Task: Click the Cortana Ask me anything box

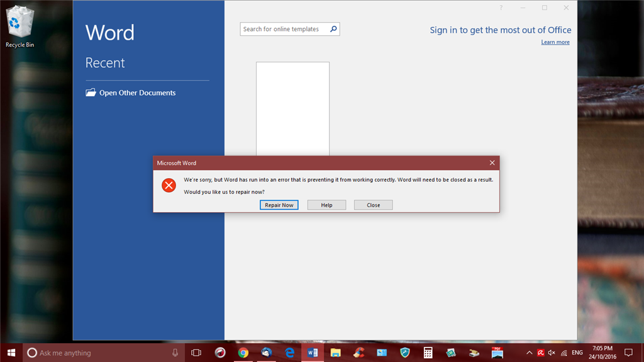Action: tap(103, 353)
